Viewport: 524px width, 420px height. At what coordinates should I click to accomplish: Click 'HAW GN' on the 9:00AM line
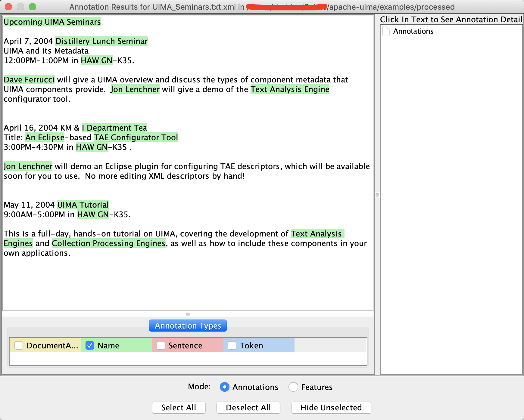click(93, 215)
